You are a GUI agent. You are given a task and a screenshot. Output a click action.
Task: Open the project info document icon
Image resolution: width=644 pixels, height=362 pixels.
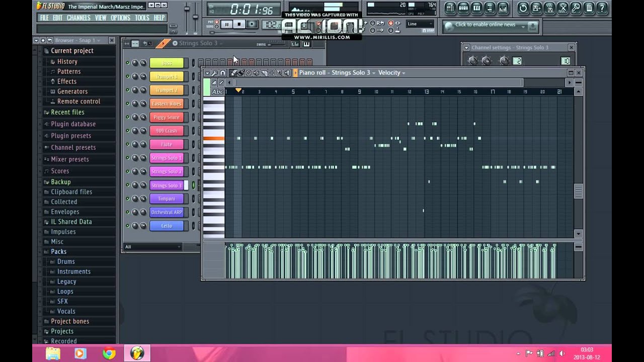[x=589, y=8]
